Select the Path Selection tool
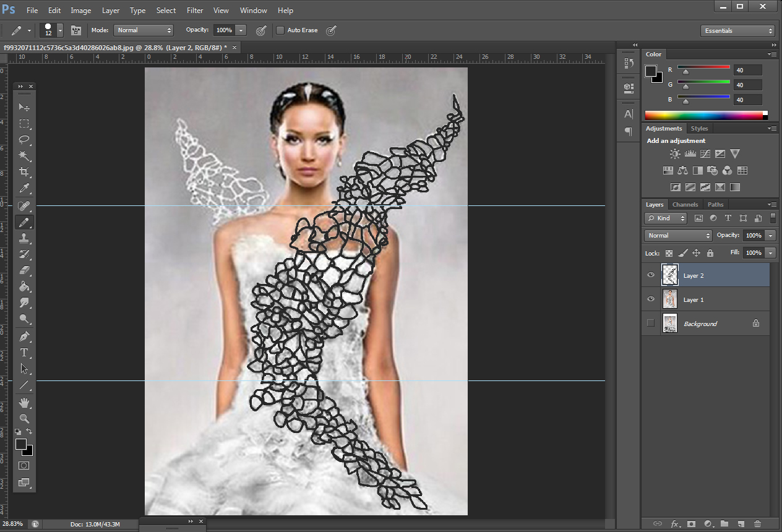Screen dimensions: 782x532 (24, 369)
